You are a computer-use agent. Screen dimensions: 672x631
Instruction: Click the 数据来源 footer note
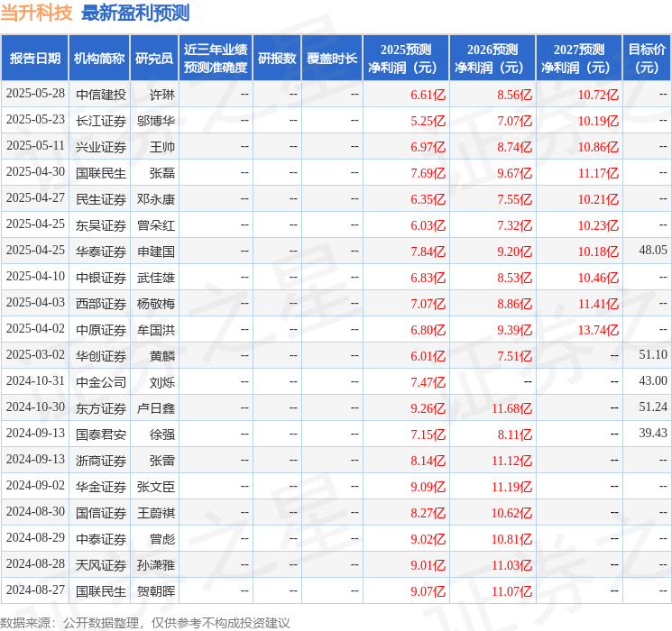pyautogui.click(x=145, y=622)
